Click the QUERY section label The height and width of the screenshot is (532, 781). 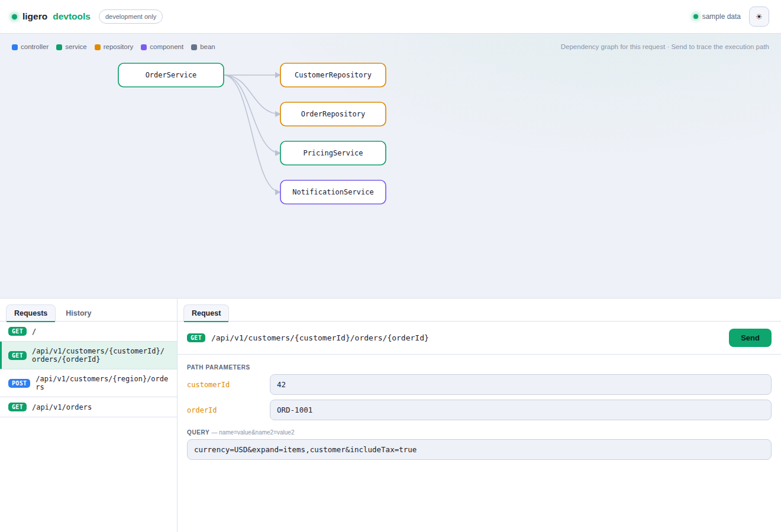pos(198,432)
